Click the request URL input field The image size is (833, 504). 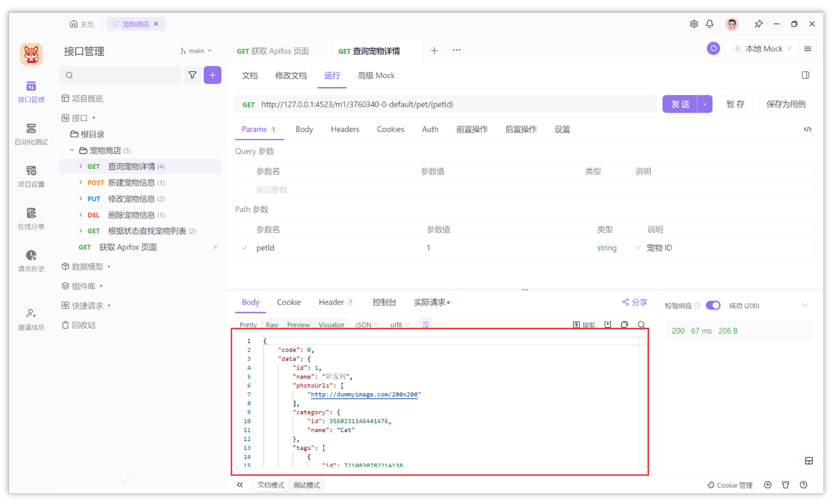point(456,104)
